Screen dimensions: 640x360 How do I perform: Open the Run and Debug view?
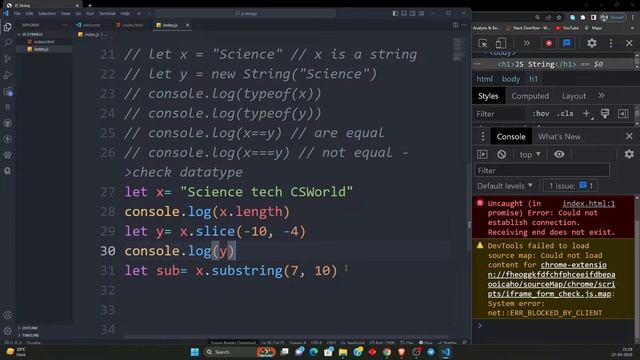pos(7,75)
